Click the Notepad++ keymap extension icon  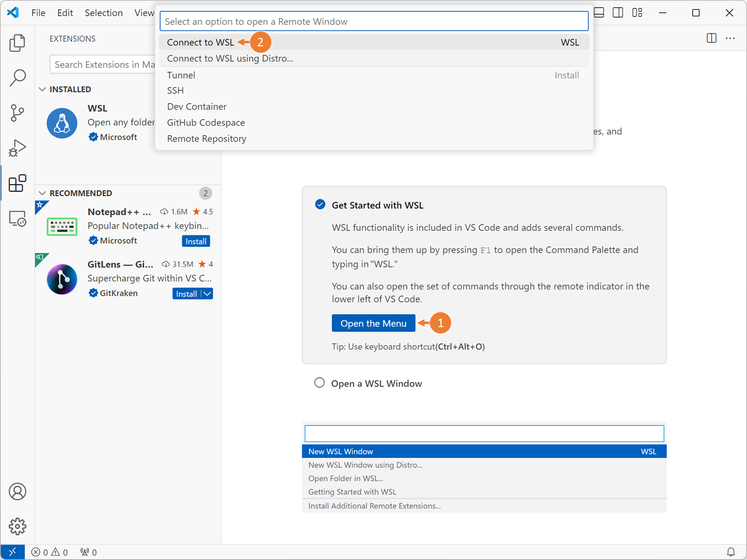coord(62,226)
